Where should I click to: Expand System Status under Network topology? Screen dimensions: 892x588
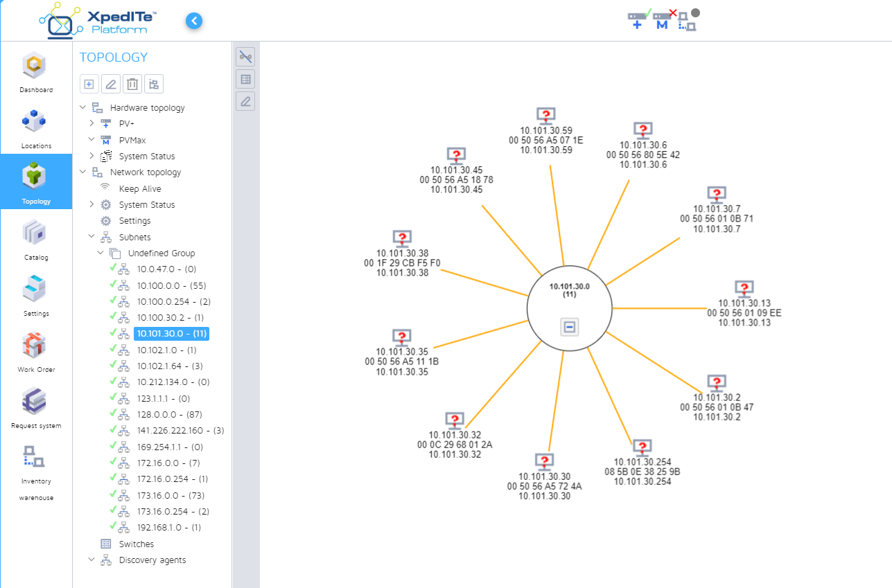pyautogui.click(x=91, y=204)
